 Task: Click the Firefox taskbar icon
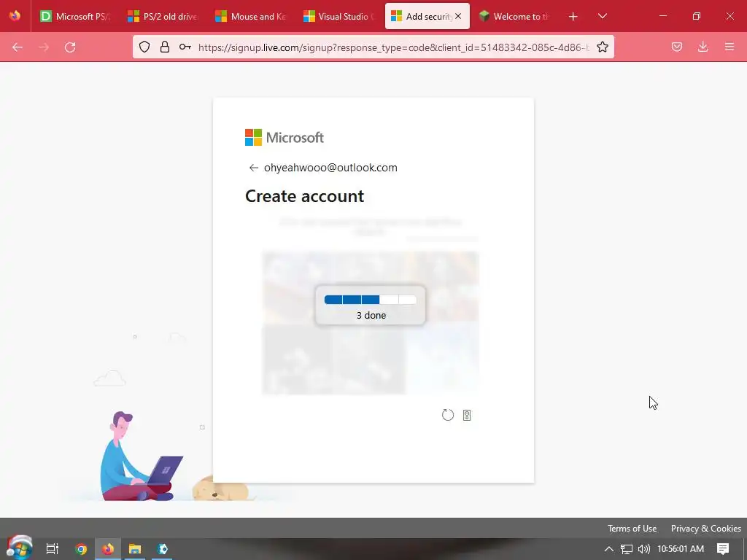click(x=108, y=549)
